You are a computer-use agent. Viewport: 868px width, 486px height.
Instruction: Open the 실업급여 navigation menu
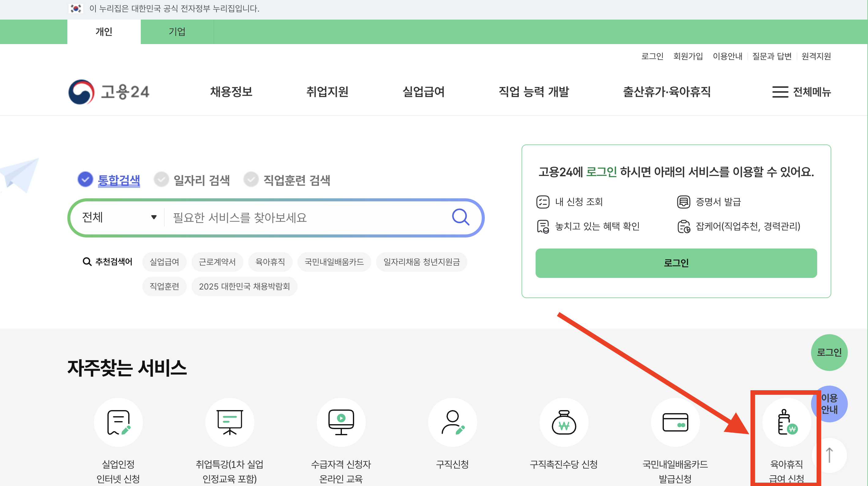tap(424, 92)
